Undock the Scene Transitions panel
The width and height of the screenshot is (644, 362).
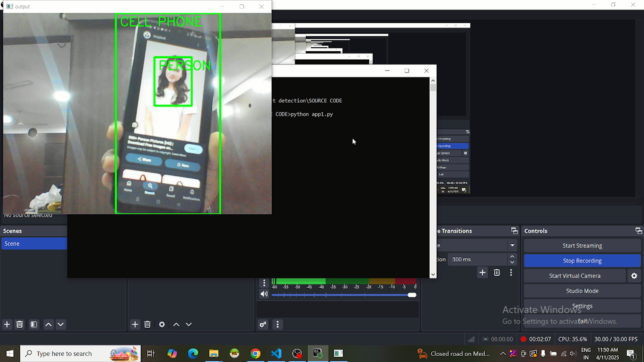tap(514, 231)
